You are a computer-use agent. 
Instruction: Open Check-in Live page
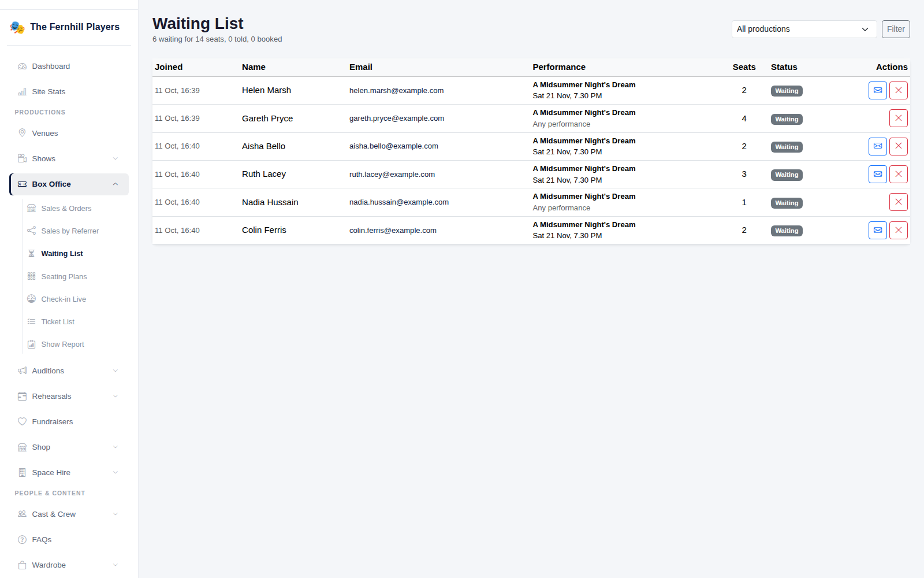(75, 299)
